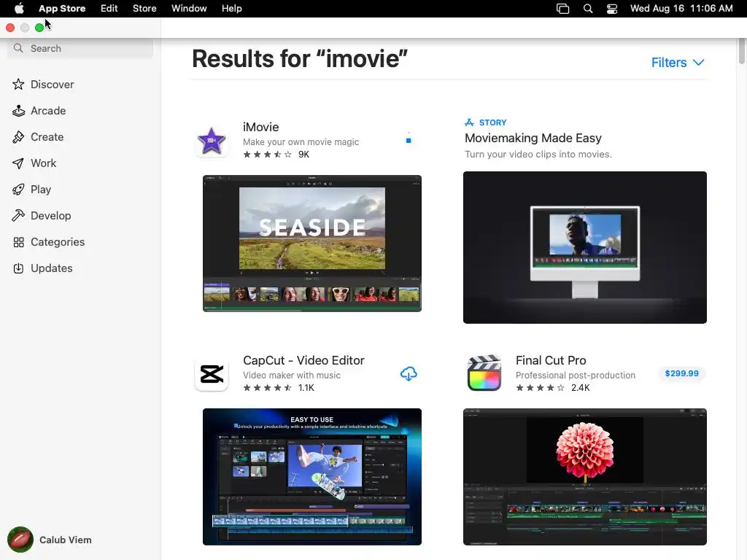
Task: Select the Updates download icon
Action: click(x=18, y=268)
